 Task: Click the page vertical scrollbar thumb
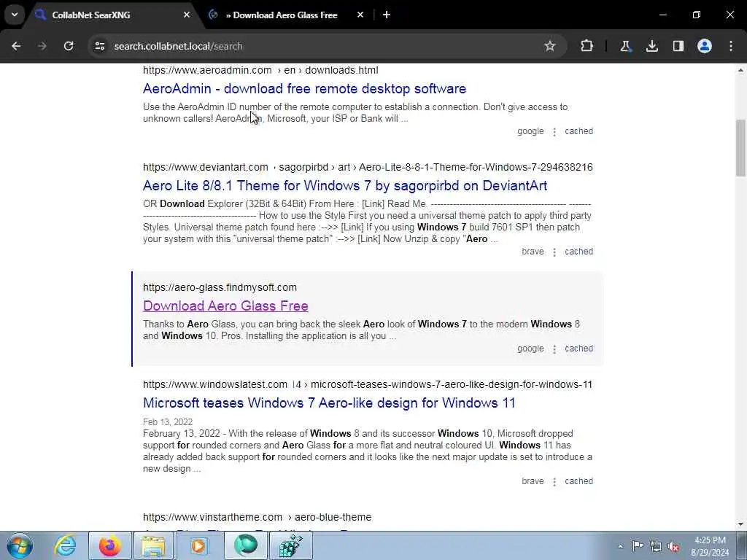pyautogui.click(x=740, y=148)
